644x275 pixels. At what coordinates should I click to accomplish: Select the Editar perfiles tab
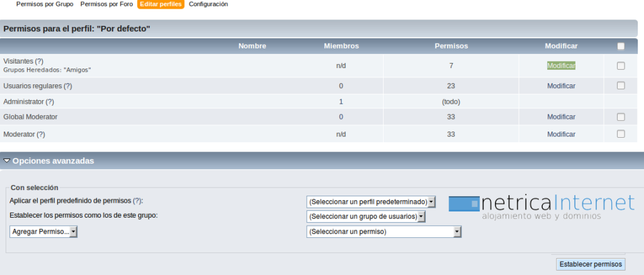pos(160,4)
